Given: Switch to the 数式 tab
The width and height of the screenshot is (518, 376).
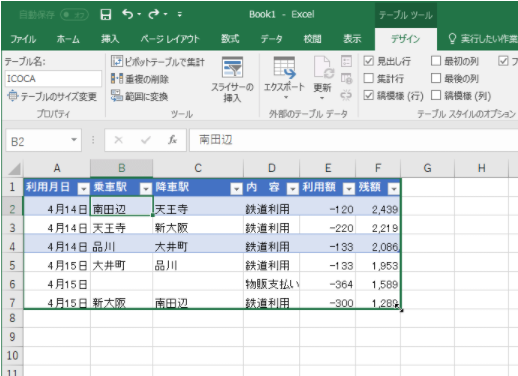Looking at the screenshot, I should [x=230, y=39].
